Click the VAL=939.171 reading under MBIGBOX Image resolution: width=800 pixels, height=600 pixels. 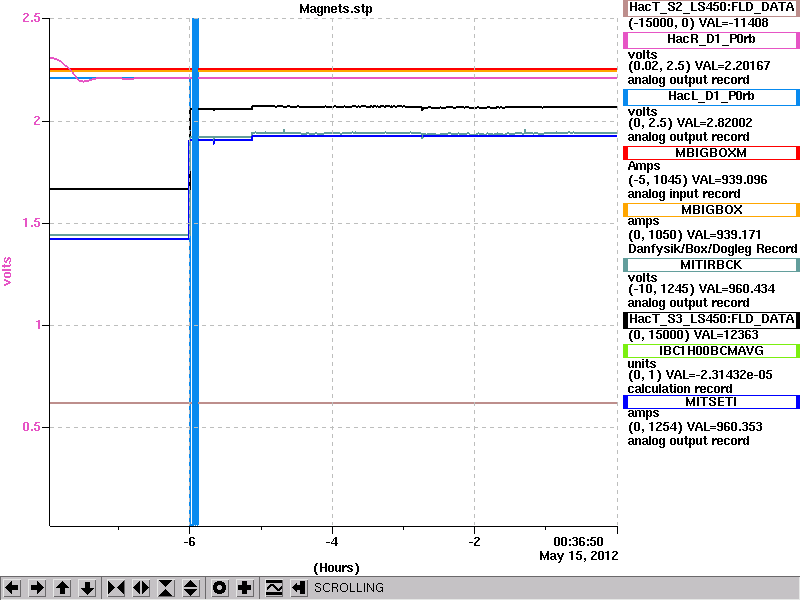[724, 235]
